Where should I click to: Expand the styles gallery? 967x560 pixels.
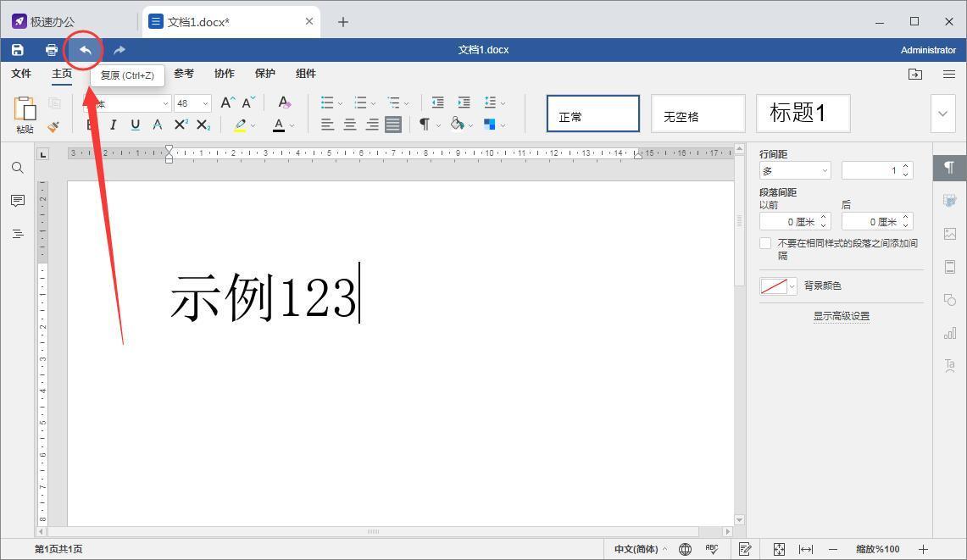click(942, 114)
